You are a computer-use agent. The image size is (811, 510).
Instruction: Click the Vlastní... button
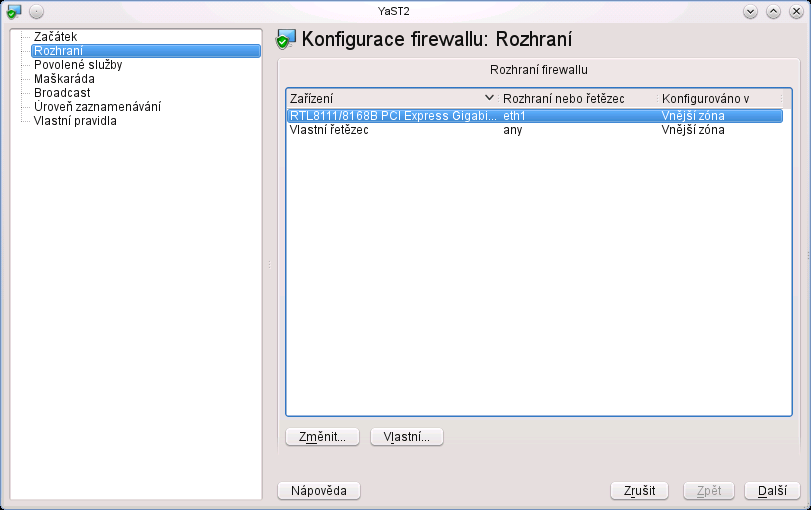(x=407, y=437)
